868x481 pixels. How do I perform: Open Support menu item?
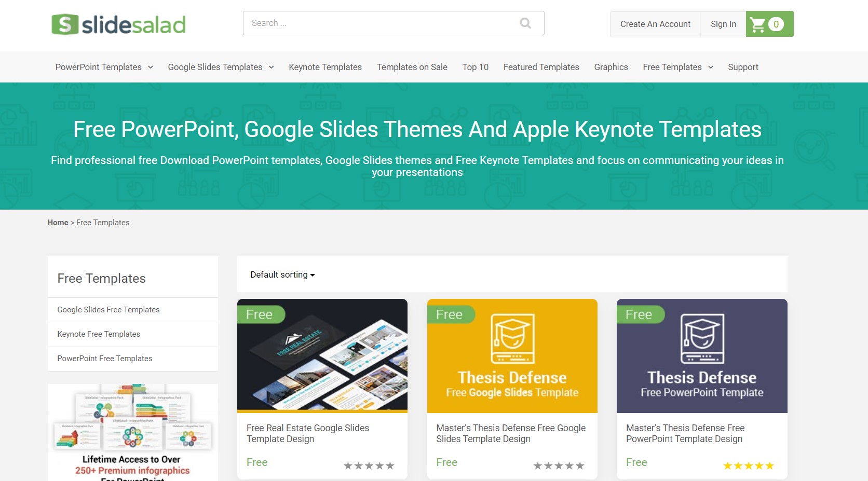[x=743, y=67]
